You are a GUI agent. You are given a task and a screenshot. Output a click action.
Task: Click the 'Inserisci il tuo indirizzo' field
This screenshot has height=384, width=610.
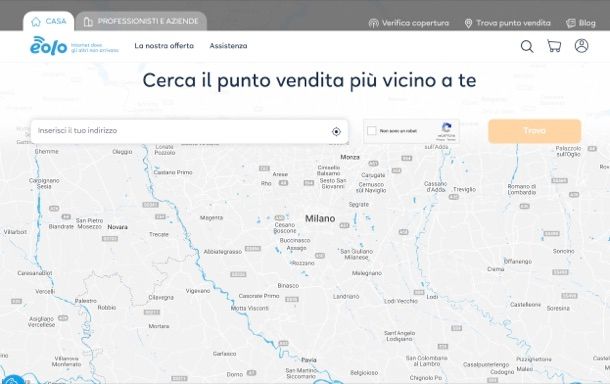pos(189,131)
